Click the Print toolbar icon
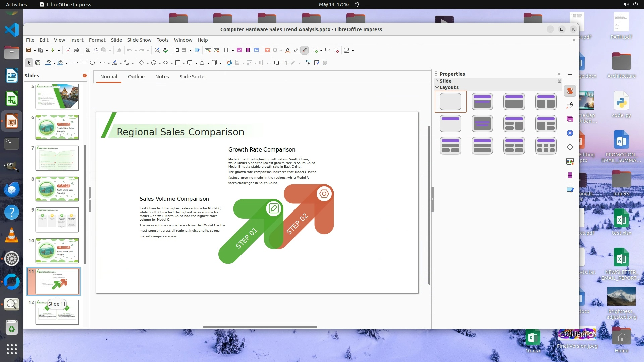The height and width of the screenshot is (362, 644). pos(76,50)
